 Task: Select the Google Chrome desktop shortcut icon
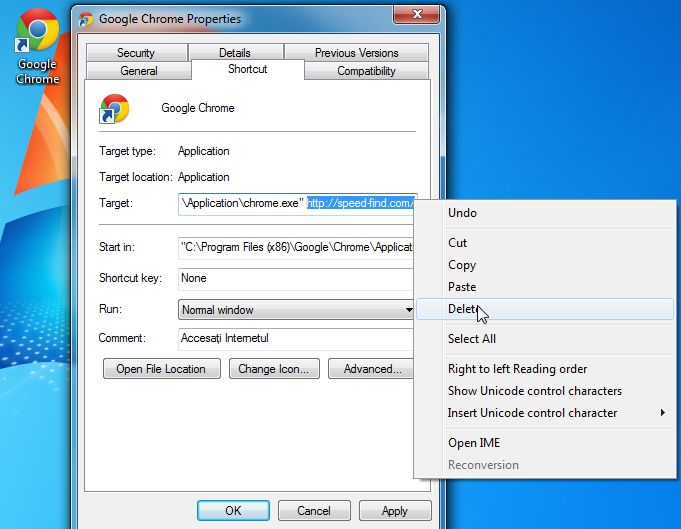(37, 46)
